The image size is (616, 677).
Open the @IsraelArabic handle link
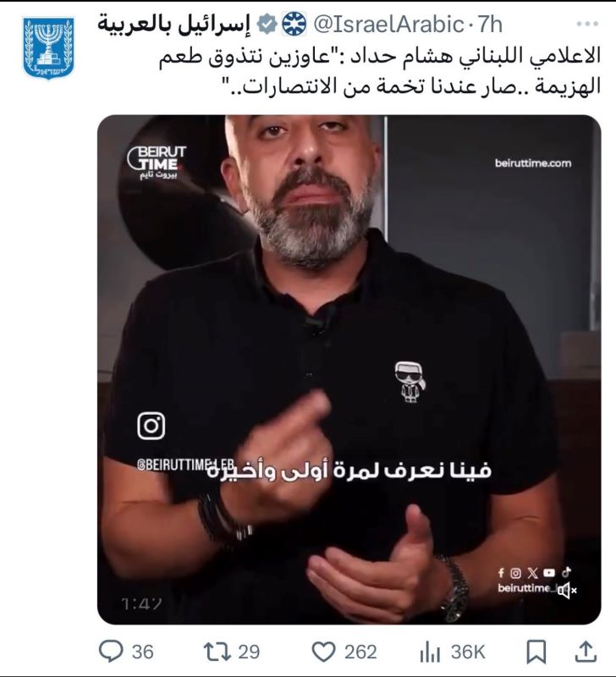tap(388, 25)
